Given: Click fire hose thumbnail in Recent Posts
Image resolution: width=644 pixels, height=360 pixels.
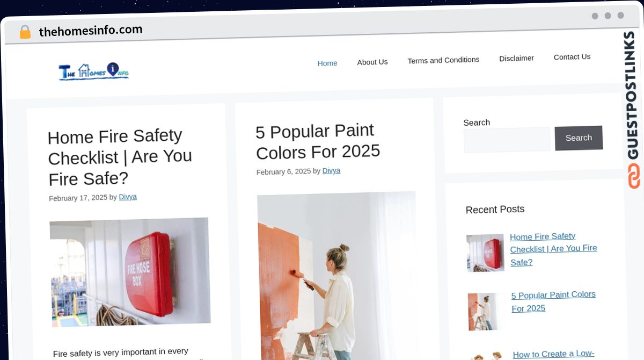Looking at the screenshot, I should click(485, 253).
